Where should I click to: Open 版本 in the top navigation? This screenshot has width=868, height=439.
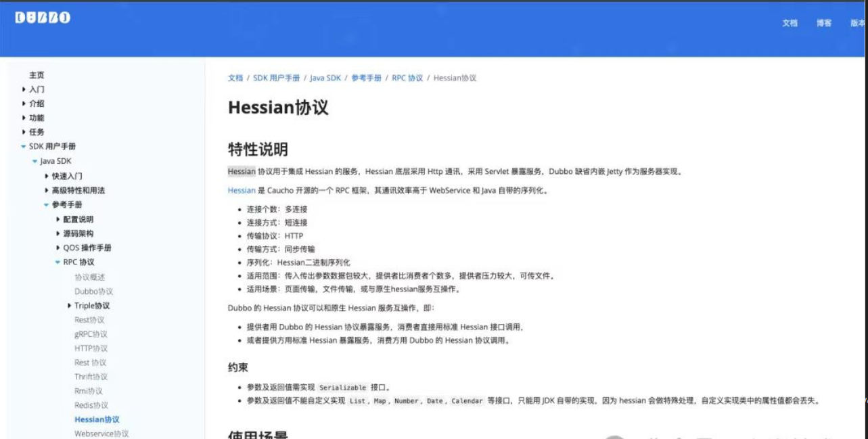(857, 23)
